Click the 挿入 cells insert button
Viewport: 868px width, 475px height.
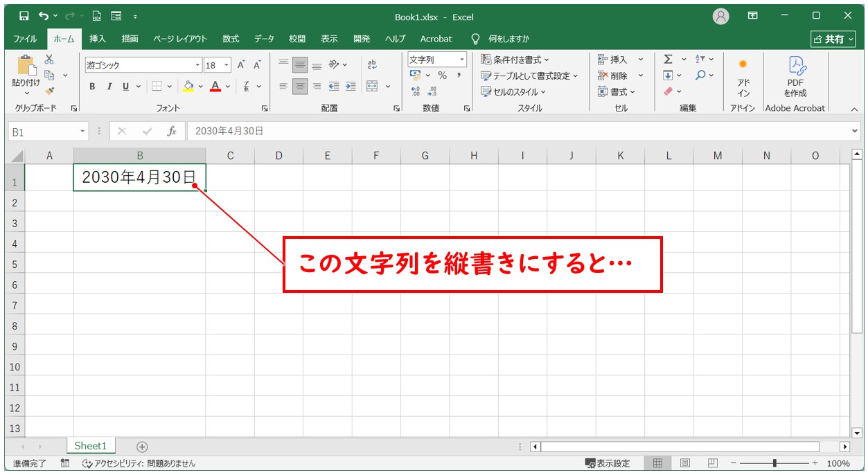[x=612, y=60]
